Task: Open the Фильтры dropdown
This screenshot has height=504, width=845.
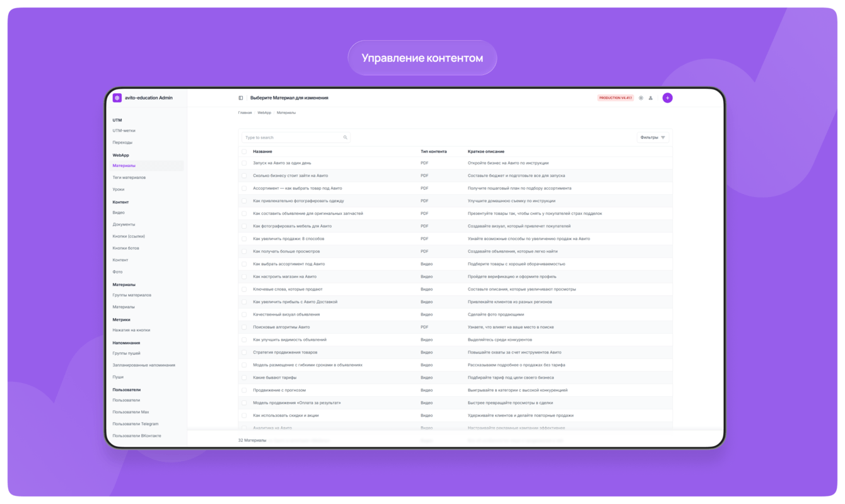Action: [x=653, y=137]
